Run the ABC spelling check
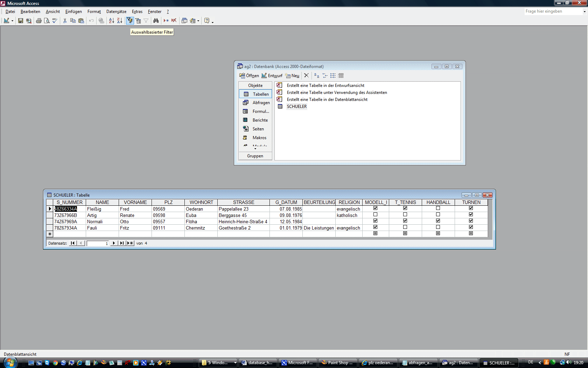 click(55, 21)
